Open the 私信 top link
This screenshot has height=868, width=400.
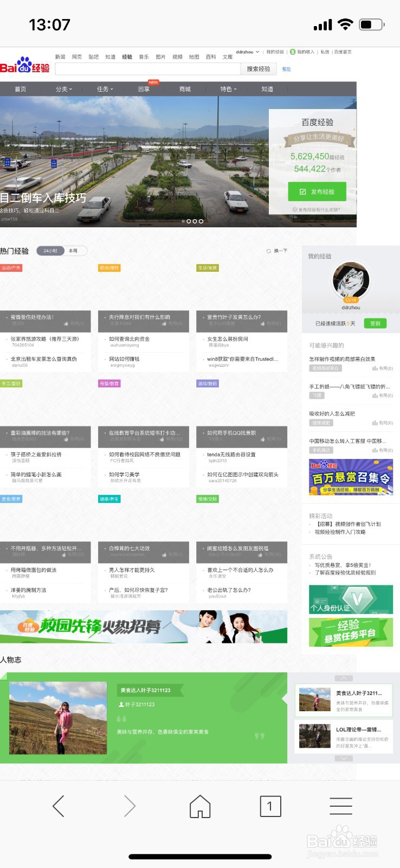(x=325, y=52)
